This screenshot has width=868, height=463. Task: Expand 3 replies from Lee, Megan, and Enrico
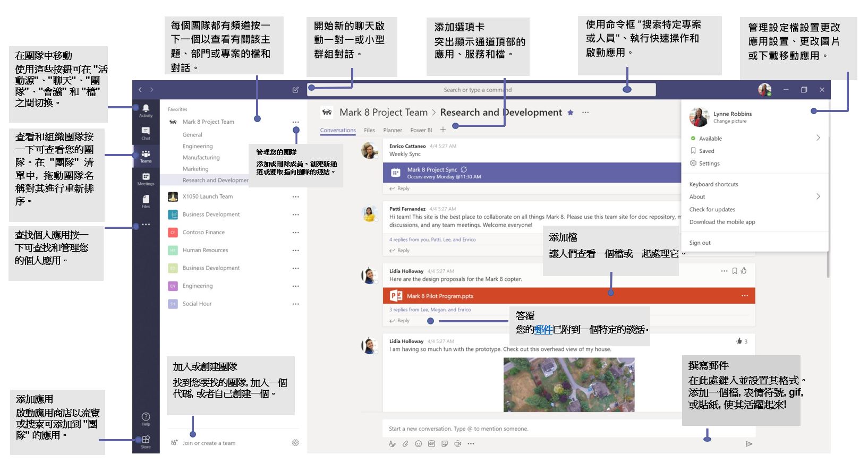(430, 310)
